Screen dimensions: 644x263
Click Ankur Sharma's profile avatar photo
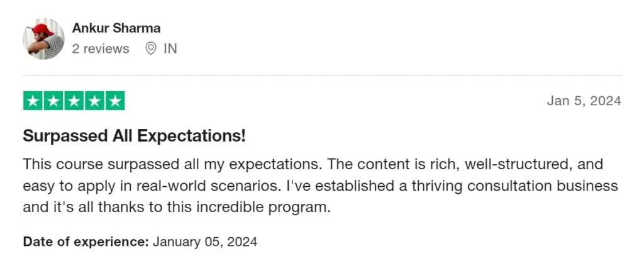coord(43,38)
